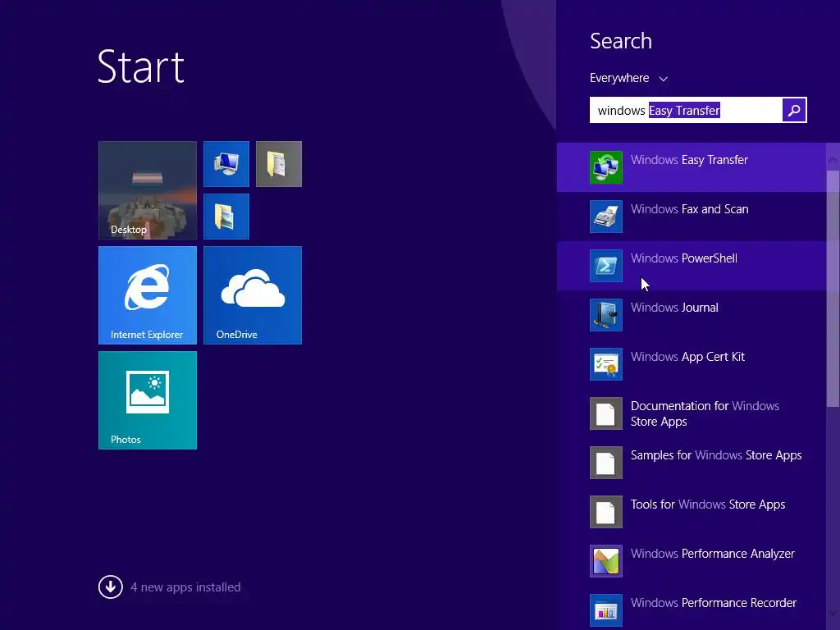Open the This PC computer tile
The height and width of the screenshot is (630, 840).
226,164
